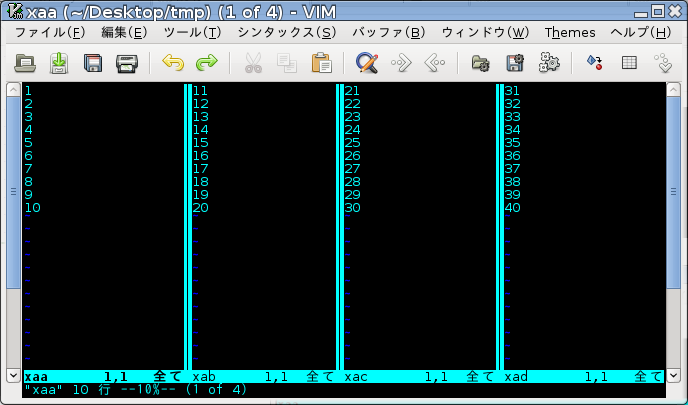Open the 編集(E) menu

[124, 32]
